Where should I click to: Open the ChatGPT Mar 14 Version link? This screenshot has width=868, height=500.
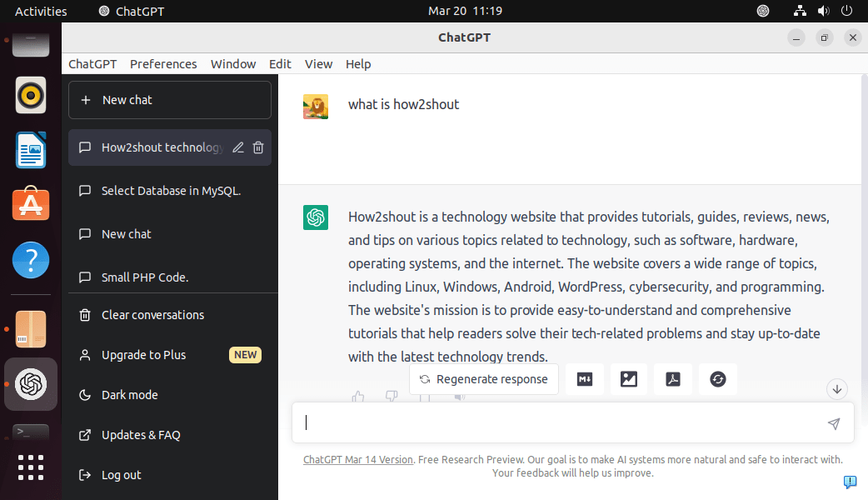357,459
